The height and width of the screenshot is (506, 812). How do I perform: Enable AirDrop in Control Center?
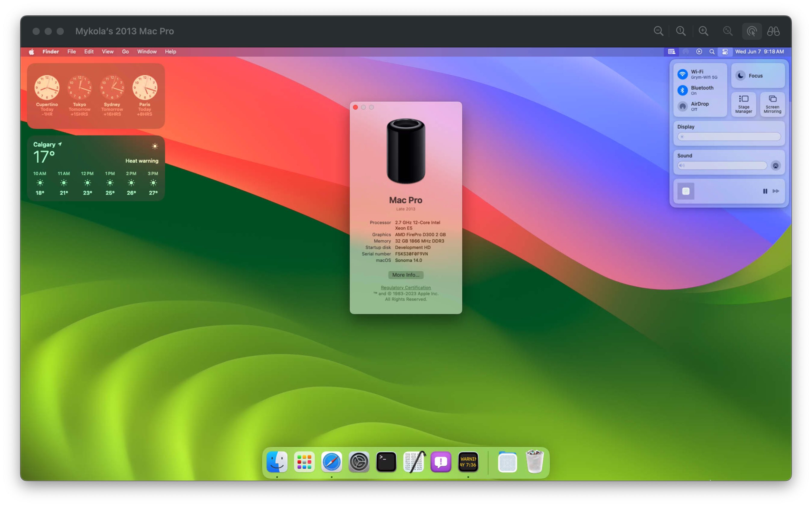point(682,106)
